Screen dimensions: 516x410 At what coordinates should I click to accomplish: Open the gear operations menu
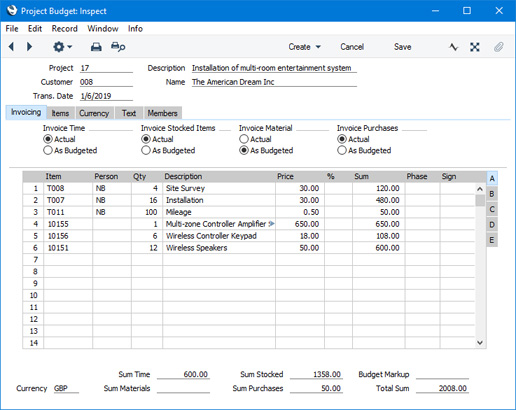coord(62,47)
